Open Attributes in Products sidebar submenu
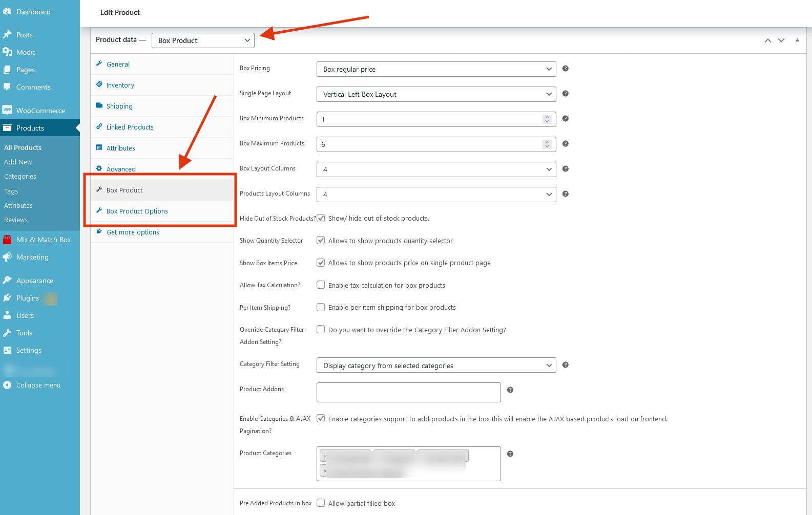This screenshot has width=812, height=515. pyautogui.click(x=18, y=205)
